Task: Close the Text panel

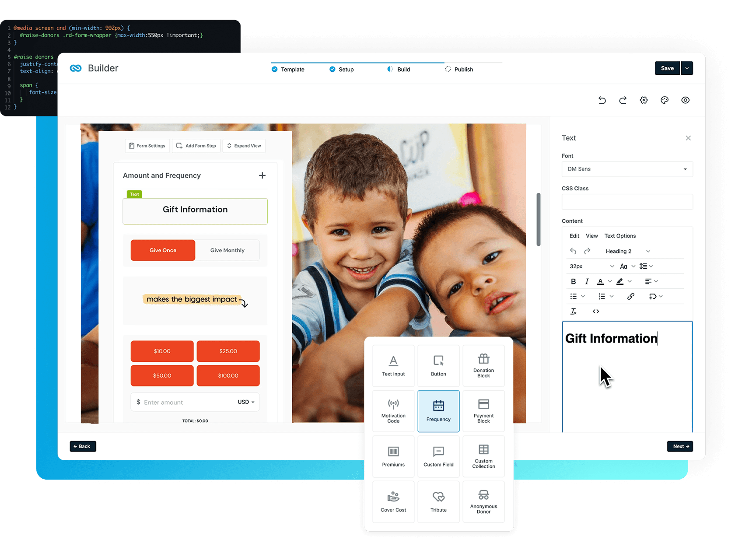Action: tap(688, 138)
